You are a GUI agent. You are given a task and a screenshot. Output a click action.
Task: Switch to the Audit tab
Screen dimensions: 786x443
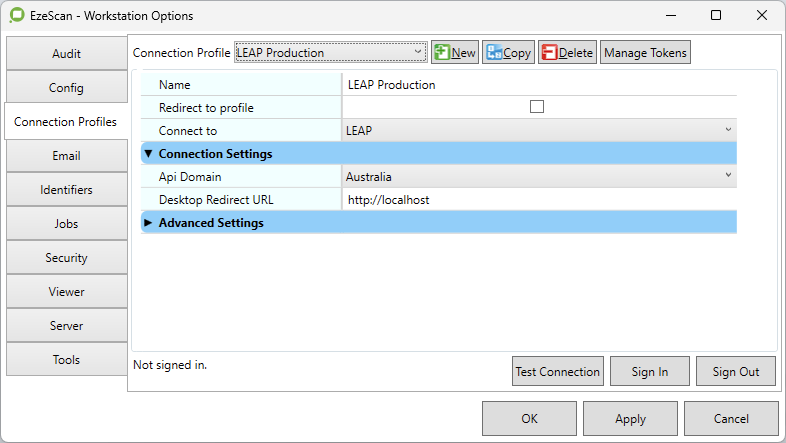click(x=66, y=54)
